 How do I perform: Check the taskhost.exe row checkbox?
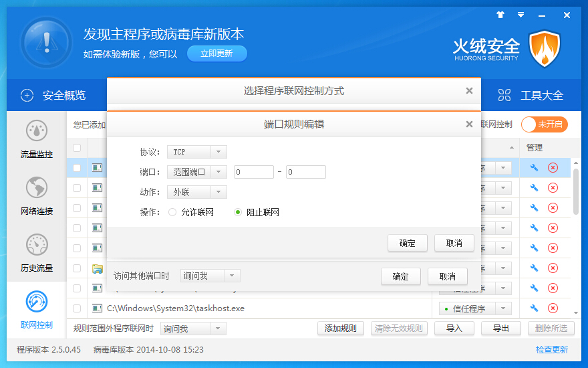click(77, 308)
